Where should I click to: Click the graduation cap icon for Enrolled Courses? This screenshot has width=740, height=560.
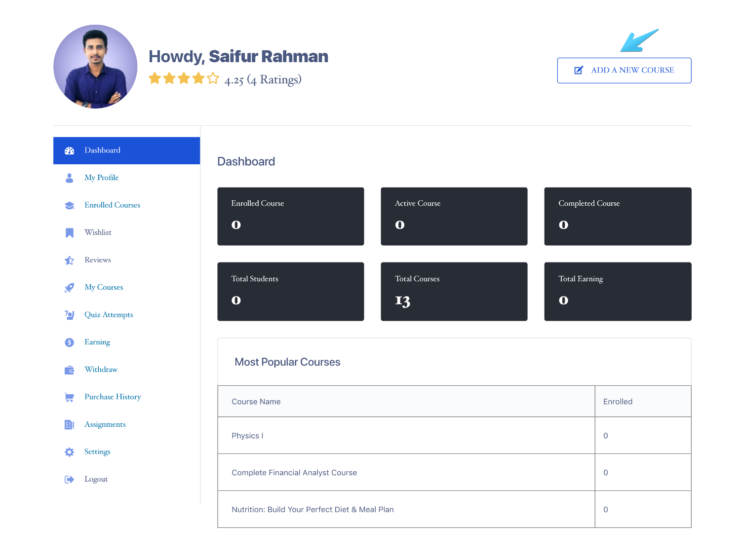click(70, 205)
